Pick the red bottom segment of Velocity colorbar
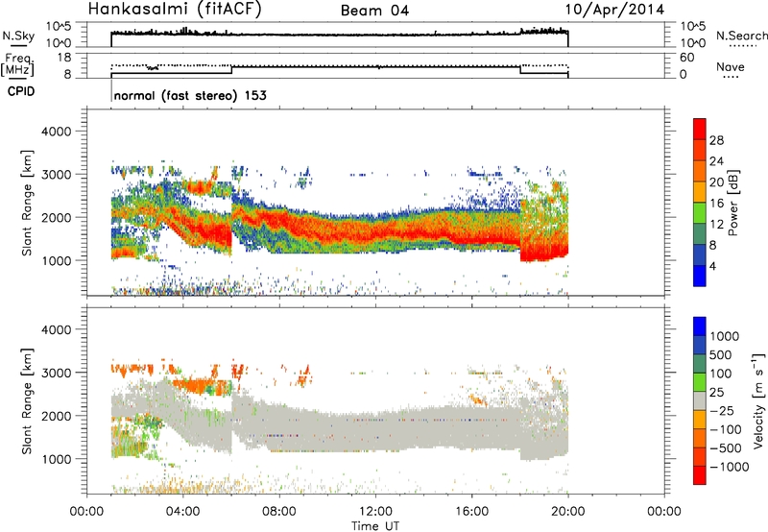768x532 pixels. click(x=700, y=475)
